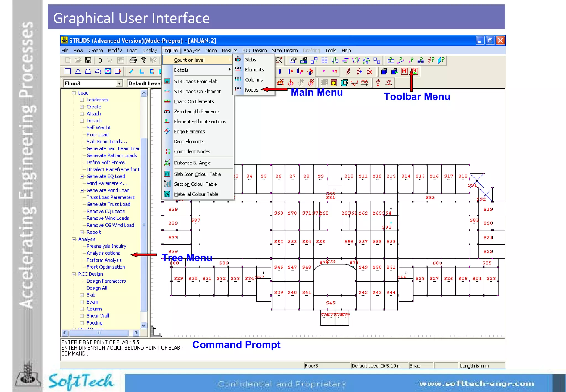Open the RCC Design menu
Image resolution: width=566 pixels, height=392 pixels.
pos(255,50)
